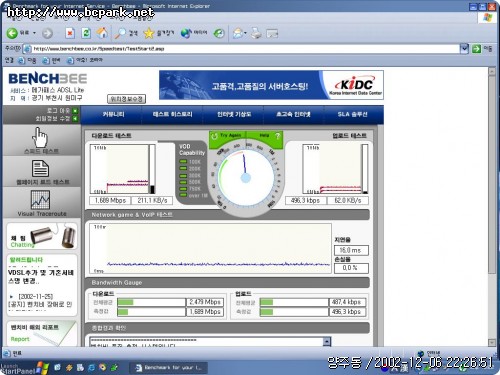Expand the Mail icon dropdown arrow

pyautogui.click(x=246, y=33)
